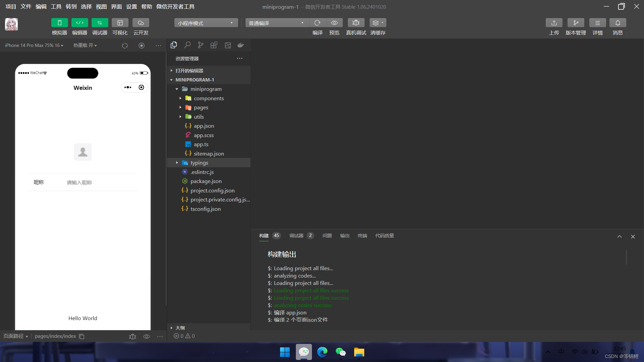Screen dimensions: 644x362
Task: Click the real-device debug (真机调试) bug icon
Action: [356, 23]
